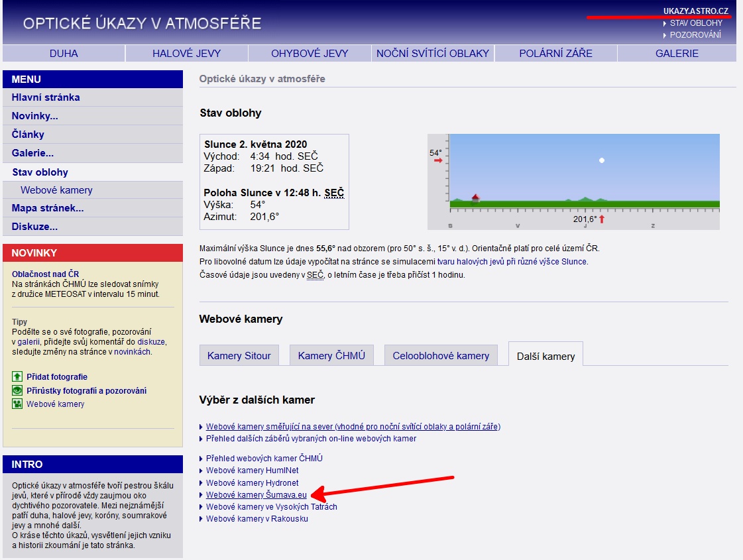Click the green eye icon for Přírůstky

[x=17, y=390]
